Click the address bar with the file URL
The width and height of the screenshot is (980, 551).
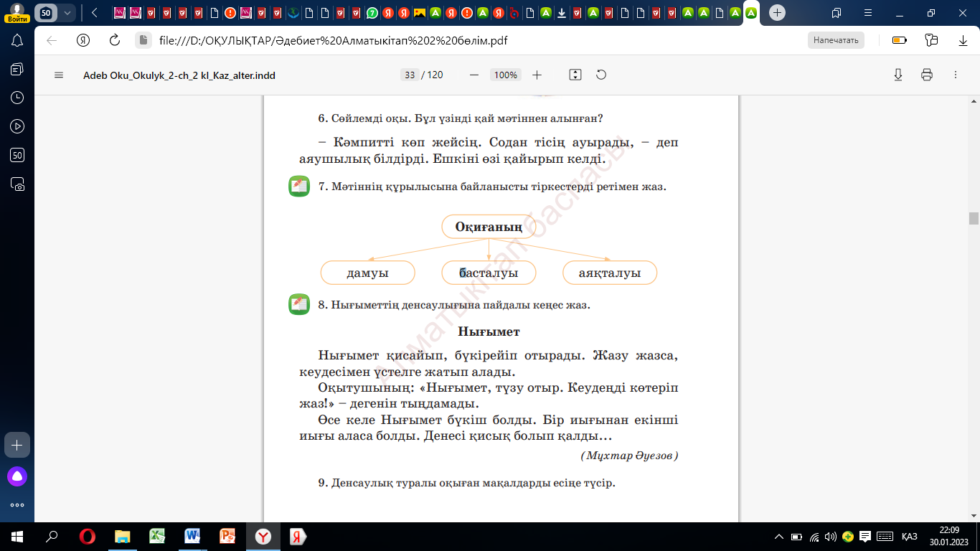pos(430,40)
